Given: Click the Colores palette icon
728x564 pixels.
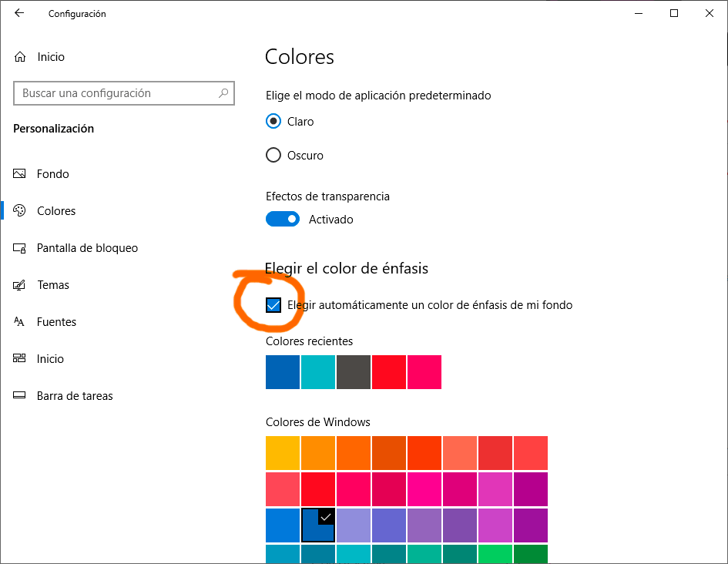Looking at the screenshot, I should coord(20,211).
